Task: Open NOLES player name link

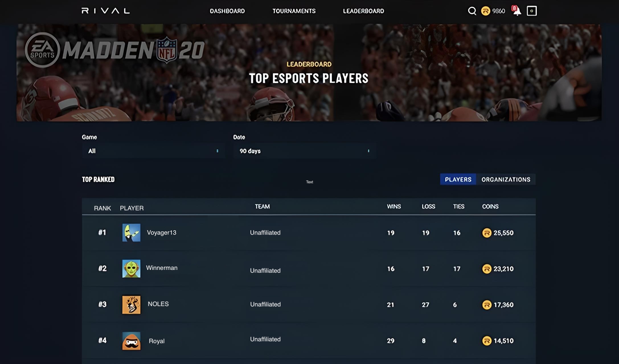Action: 158,304
